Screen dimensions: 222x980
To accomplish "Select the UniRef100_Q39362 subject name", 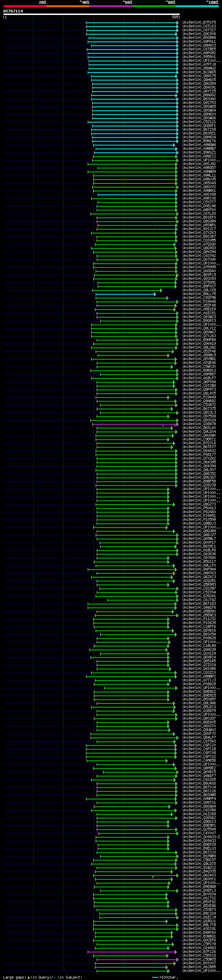I will coord(199,818).
